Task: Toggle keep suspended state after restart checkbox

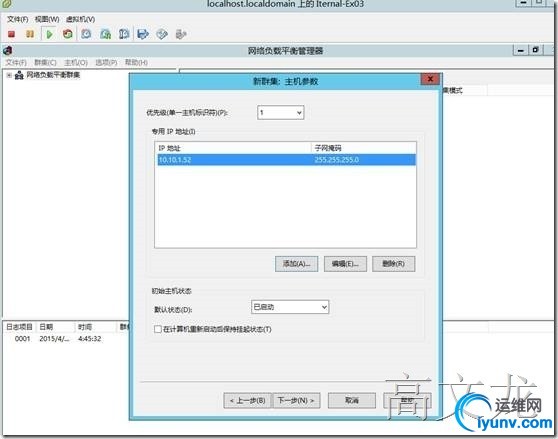Action: pos(158,329)
